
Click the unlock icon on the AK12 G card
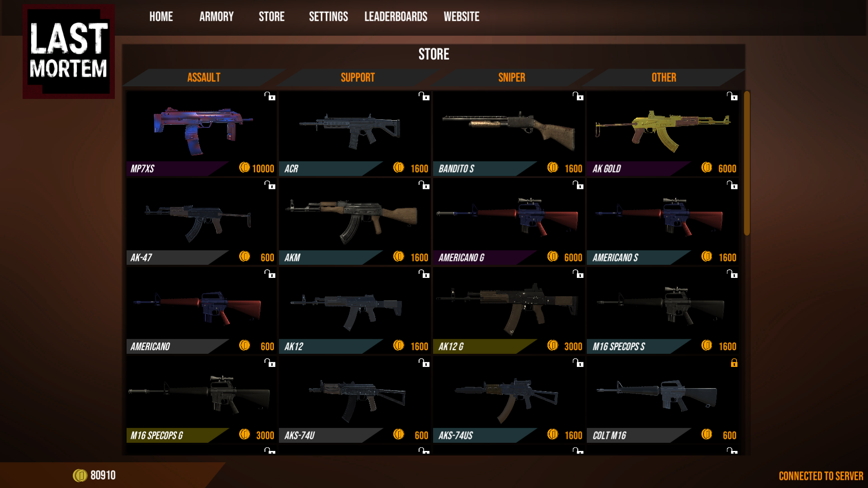pos(578,274)
